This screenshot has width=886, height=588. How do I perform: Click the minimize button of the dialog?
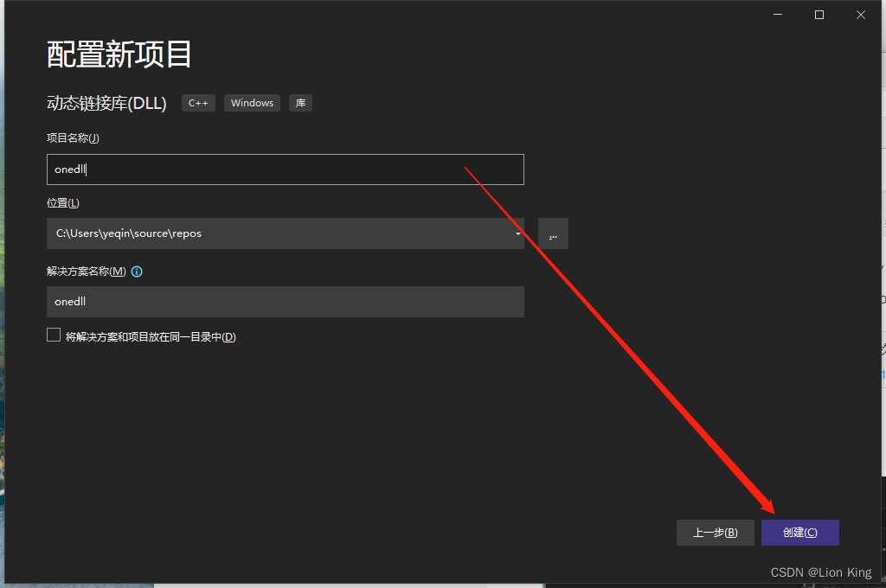click(x=777, y=14)
